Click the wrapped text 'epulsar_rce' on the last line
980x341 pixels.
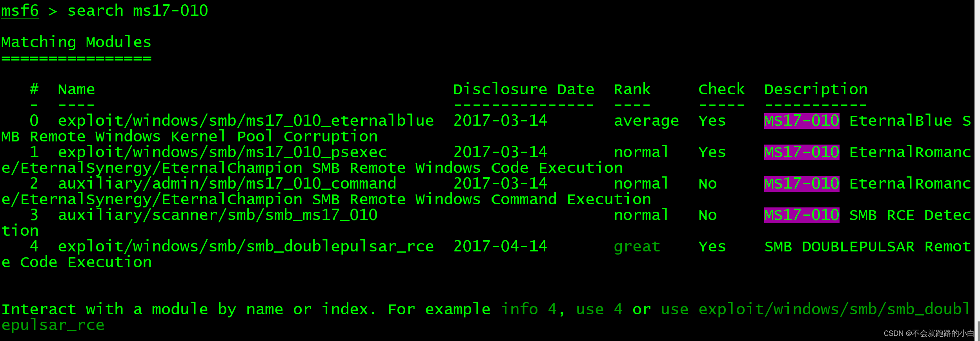[x=53, y=325]
